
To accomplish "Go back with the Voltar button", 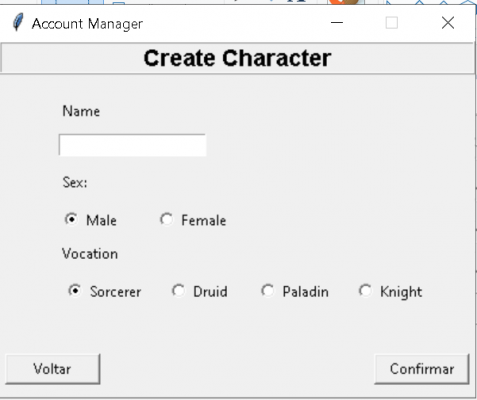I will tap(53, 369).
